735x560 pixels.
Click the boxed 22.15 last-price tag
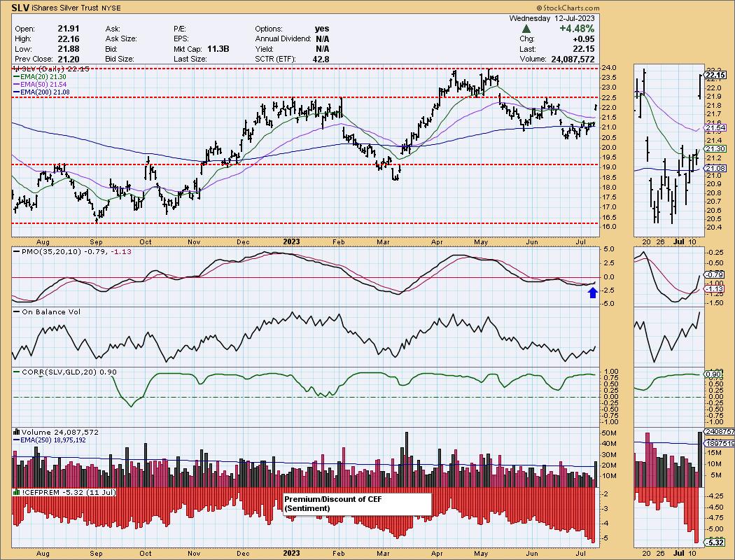click(715, 75)
